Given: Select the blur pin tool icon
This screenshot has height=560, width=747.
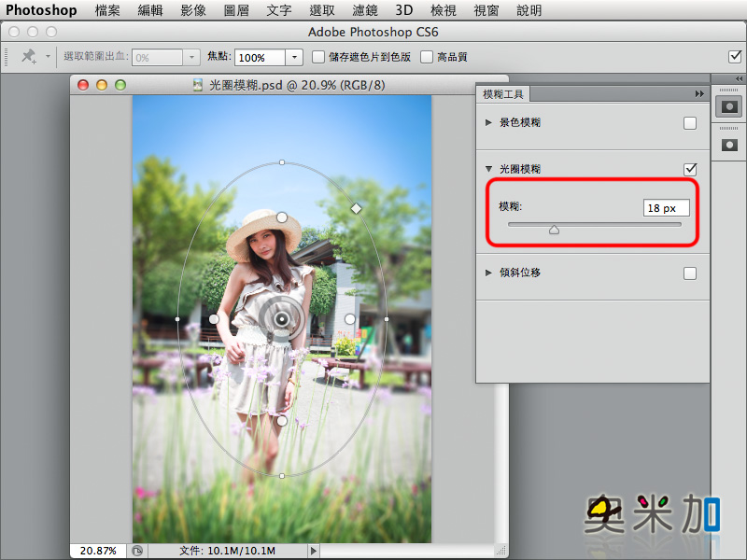Looking at the screenshot, I should 29,57.
